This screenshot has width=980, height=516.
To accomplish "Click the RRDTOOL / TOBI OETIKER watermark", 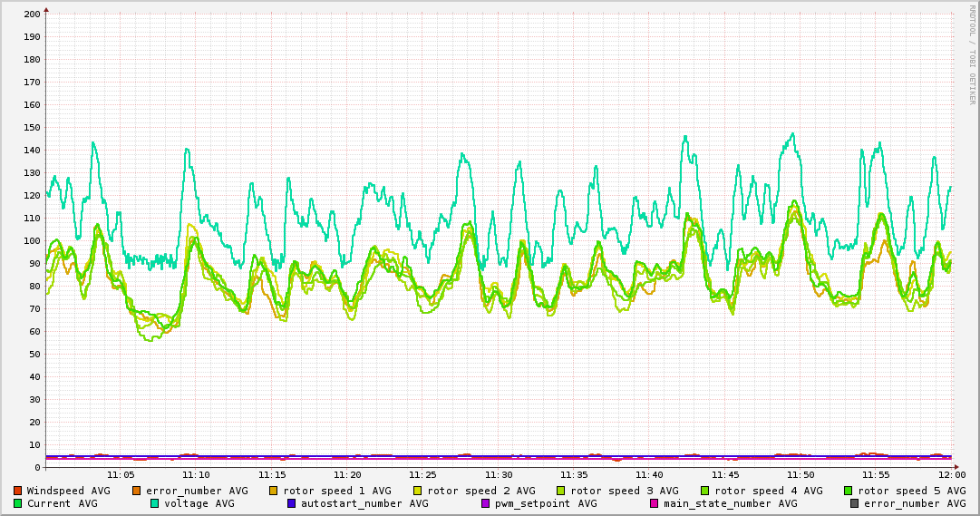I will (x=972, y=54).
